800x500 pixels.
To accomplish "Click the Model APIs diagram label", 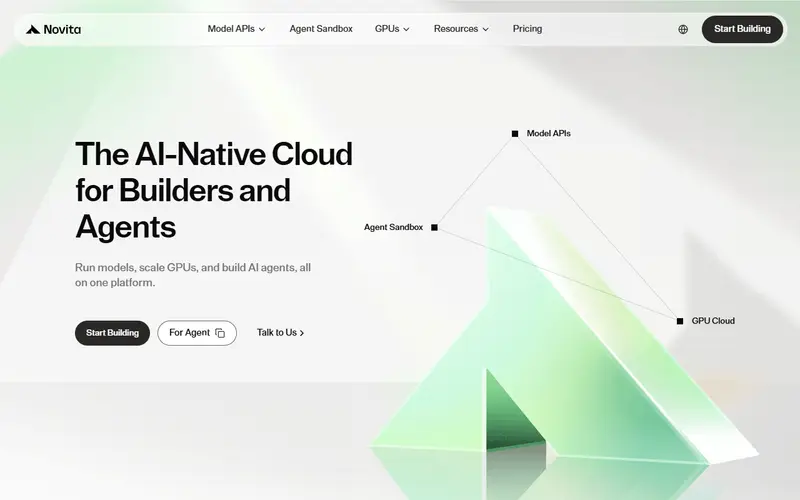I will coord(548,133).
